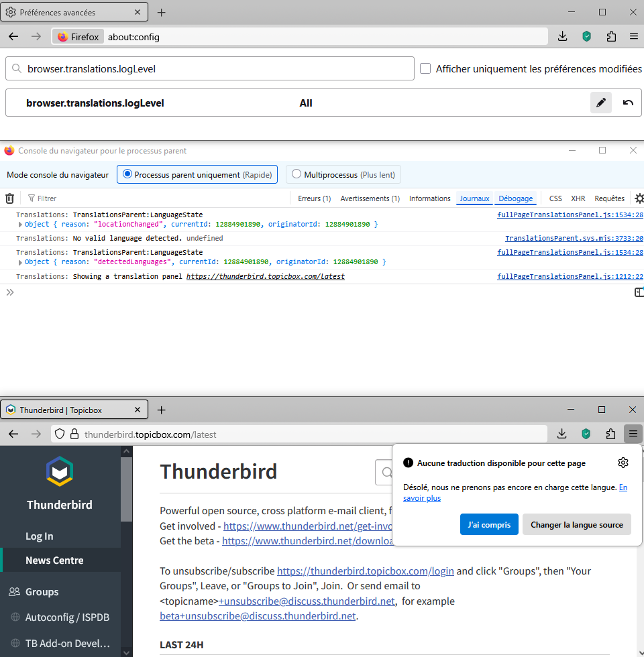The width and height of the screenshot is (644, 657).
Task: Open beta+unsubscribe@discuss.thunderbird.net link
Action: [258, 615]
